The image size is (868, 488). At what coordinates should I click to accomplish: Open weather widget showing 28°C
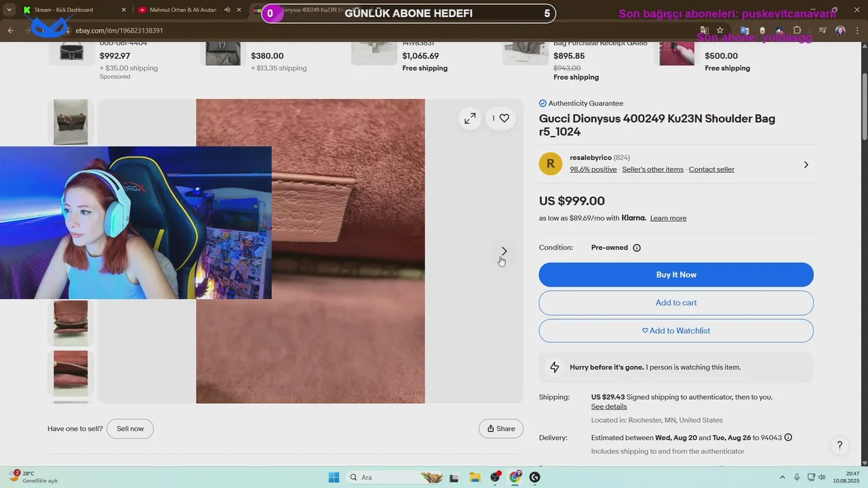[34, 476]
